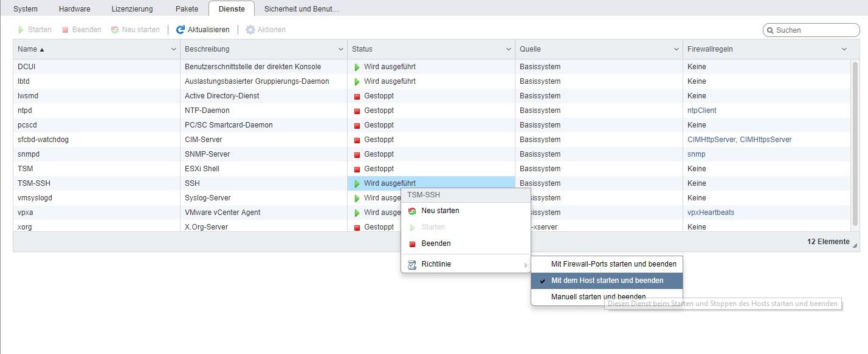Click the vpxHeartbeats firewall link
868x354 pixels.
(x=711, y=213)
